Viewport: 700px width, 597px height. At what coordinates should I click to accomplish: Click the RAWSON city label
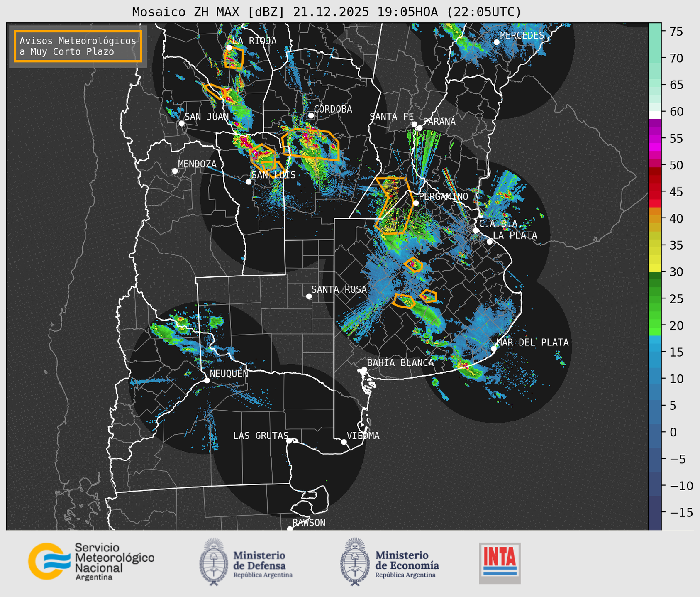pos(309,523)
